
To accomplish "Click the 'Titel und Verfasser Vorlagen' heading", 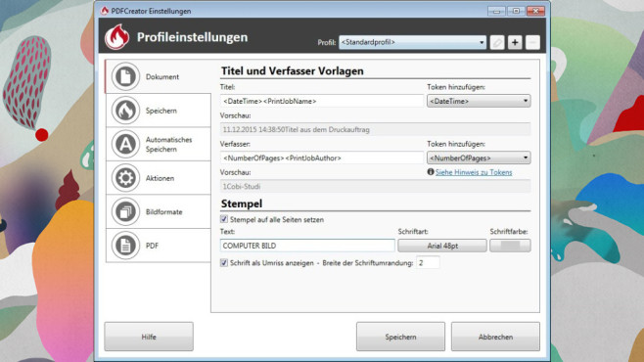I will tap(292, 71).
